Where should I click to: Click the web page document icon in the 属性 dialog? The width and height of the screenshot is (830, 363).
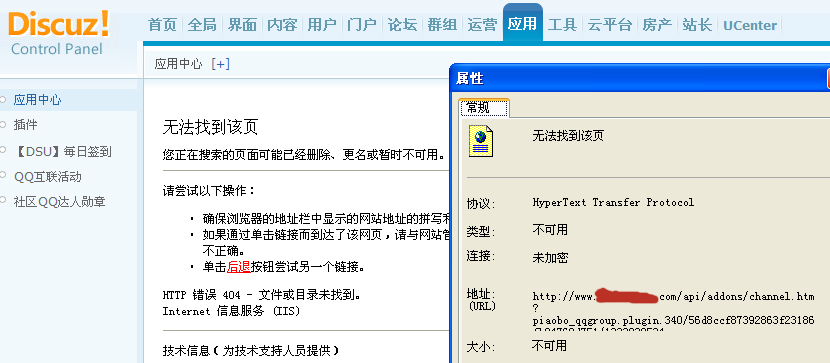pyautogui.click(x=481, y=141)
